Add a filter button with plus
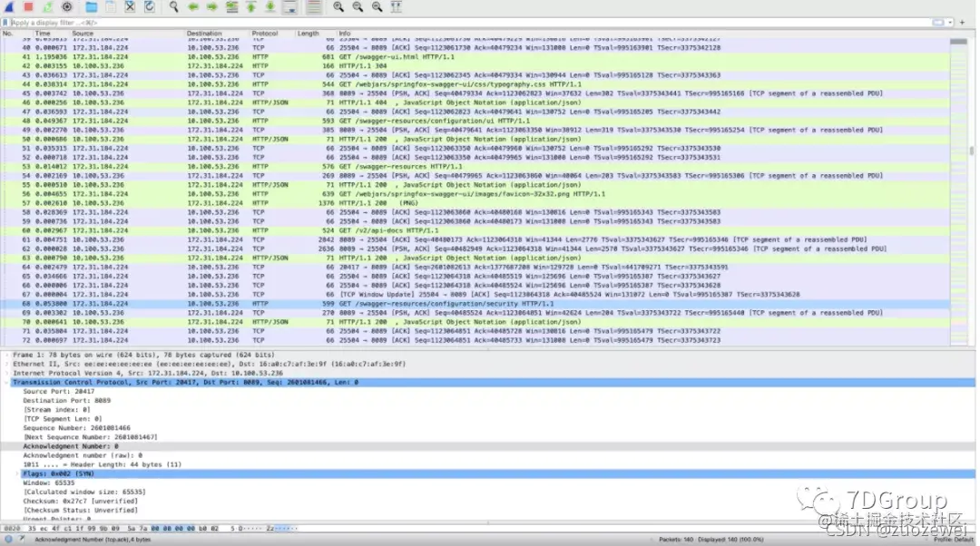Image resolution: width=980 pixels, height=546 pixels. (962, 23)
